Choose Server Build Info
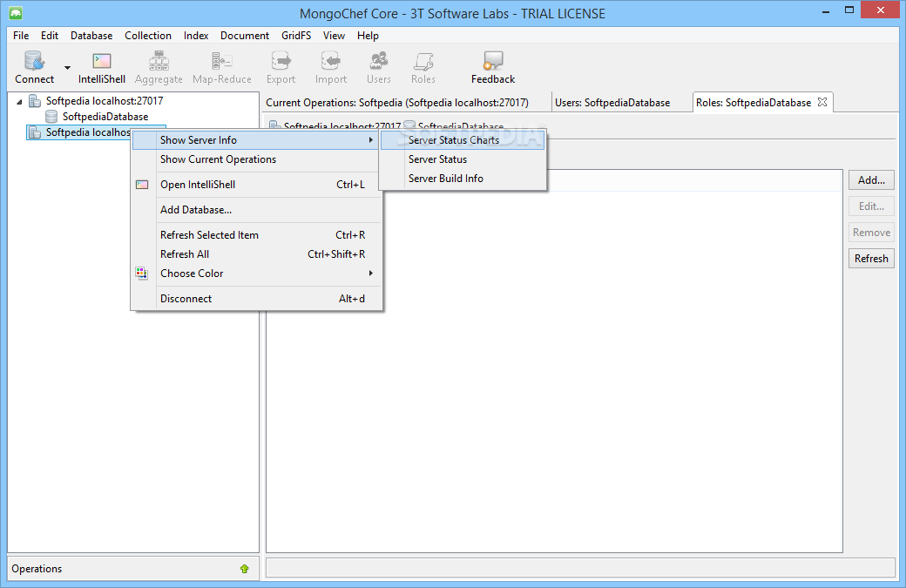906x588 pixels. [x=463, y=179]
